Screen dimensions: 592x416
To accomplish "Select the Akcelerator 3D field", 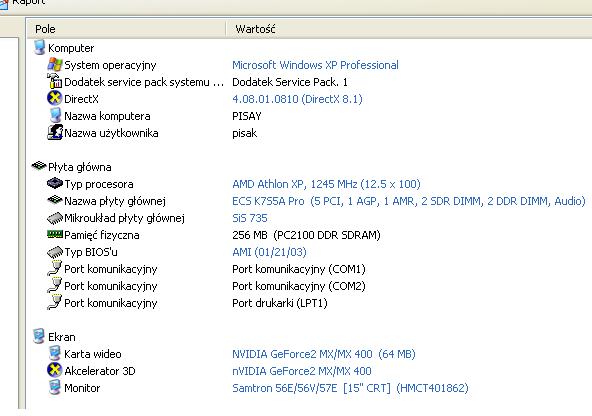I will point(100,371).
